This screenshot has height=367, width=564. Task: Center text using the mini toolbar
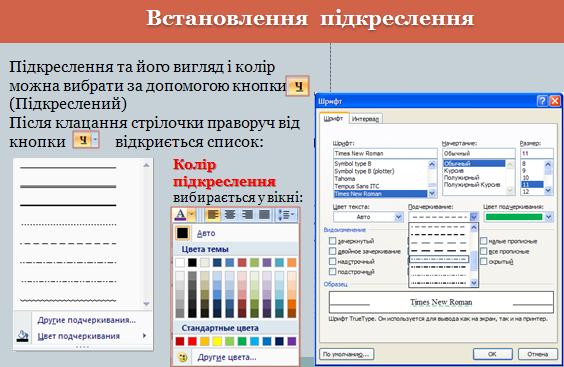pos(229,215)
